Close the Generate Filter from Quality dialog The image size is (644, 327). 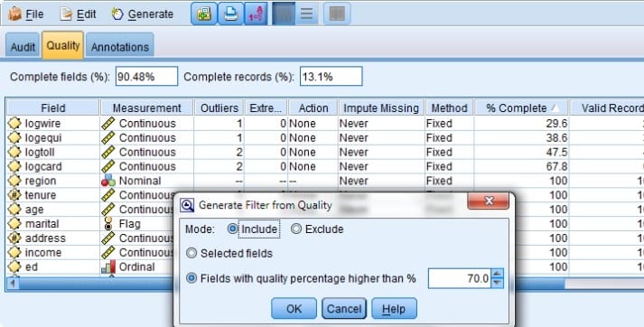489,201
